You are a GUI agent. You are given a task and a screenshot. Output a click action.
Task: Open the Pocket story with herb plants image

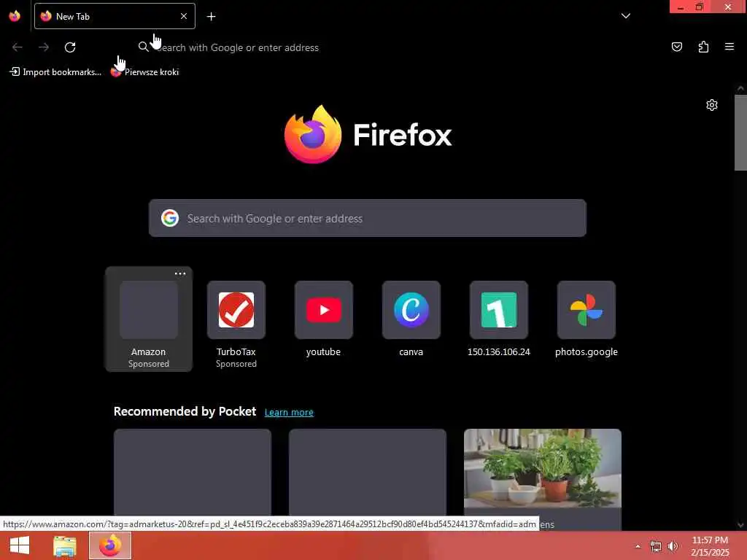point(543,480)
